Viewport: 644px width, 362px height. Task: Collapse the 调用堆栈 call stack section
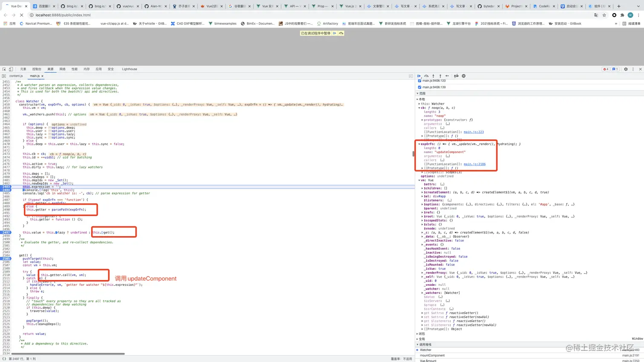(x=417, y=345)
